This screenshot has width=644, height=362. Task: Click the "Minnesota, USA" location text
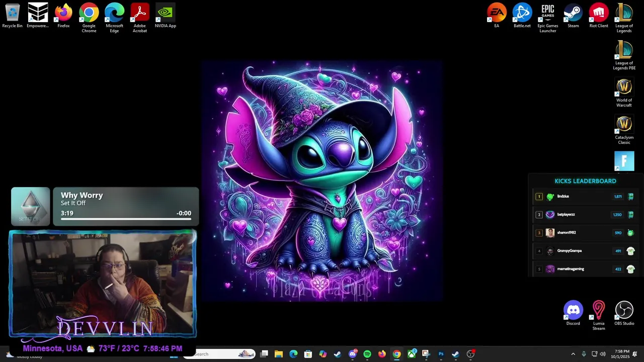[x=53, y=348]
